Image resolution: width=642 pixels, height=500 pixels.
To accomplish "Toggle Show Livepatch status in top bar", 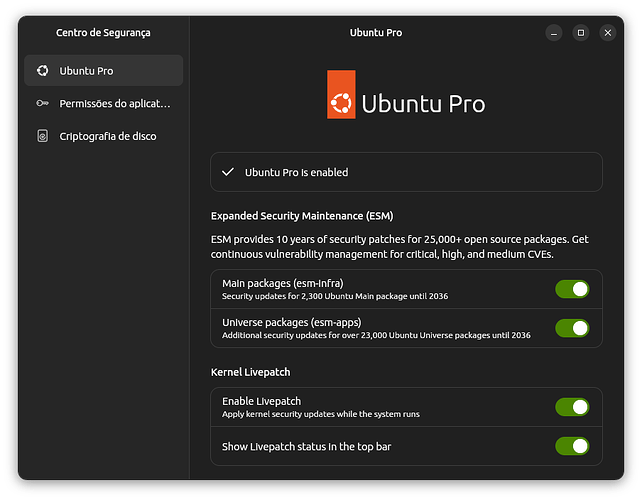I will [572, 446].
